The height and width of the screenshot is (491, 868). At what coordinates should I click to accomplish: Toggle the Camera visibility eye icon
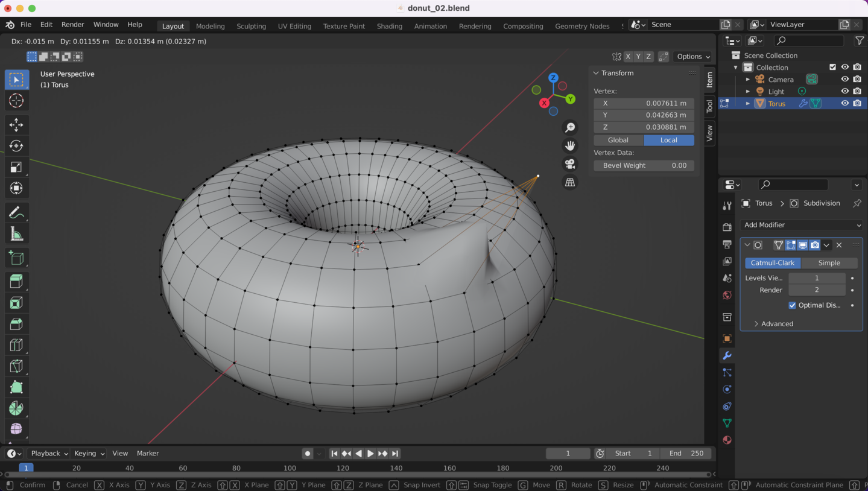[x=845, y=79]
